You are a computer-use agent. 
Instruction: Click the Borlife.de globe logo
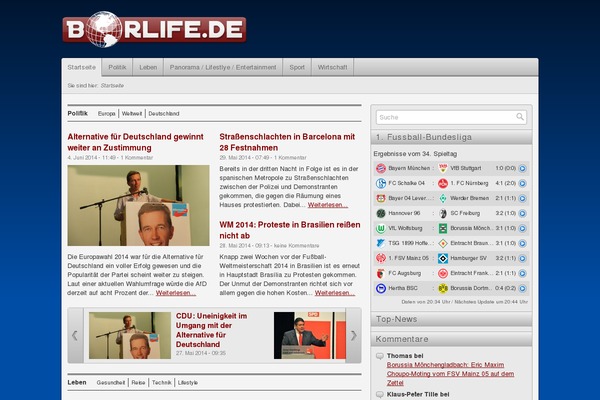154,29
